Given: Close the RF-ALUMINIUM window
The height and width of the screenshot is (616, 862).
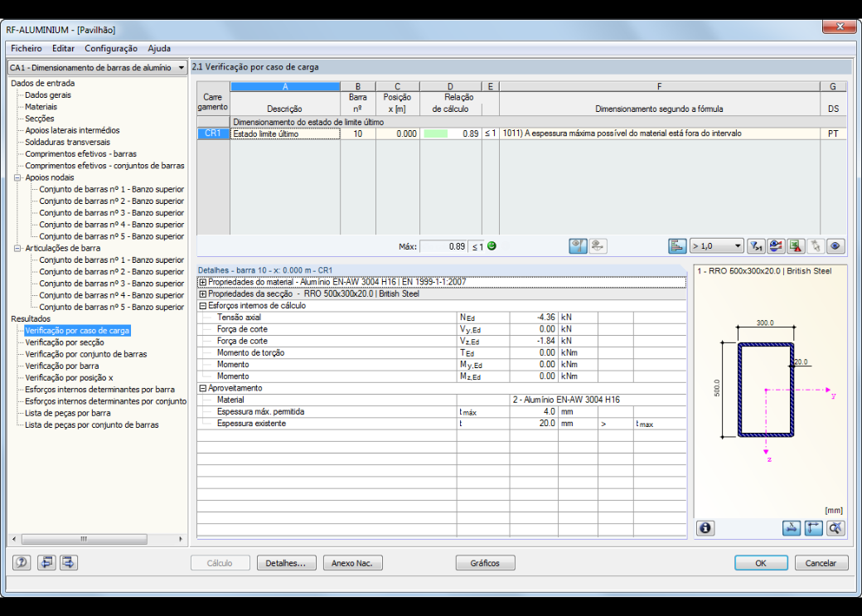Looking at the screenshot, I should [840, 26].
